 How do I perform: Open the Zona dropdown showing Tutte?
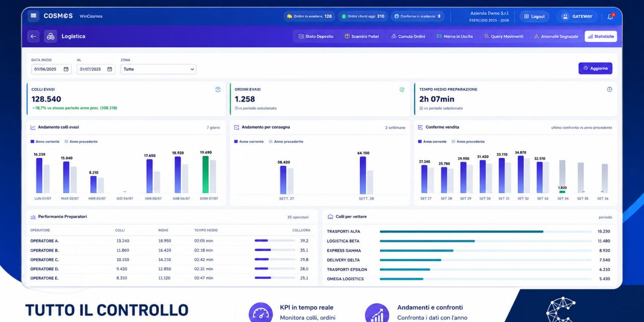pos(158,69)
